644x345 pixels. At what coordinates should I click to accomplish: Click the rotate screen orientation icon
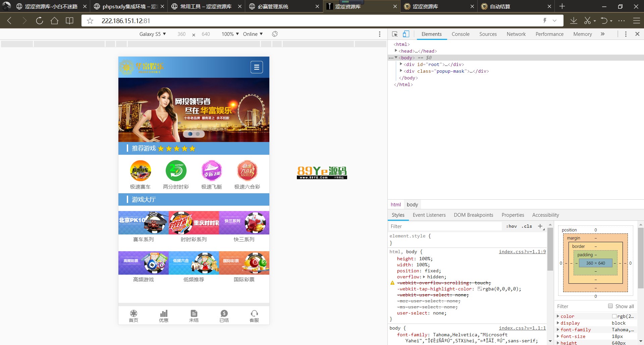275,34
